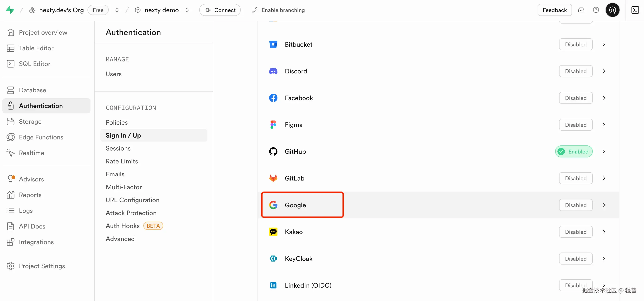Go to Realtime settings

pyautogui.click(x=31, y=153)
